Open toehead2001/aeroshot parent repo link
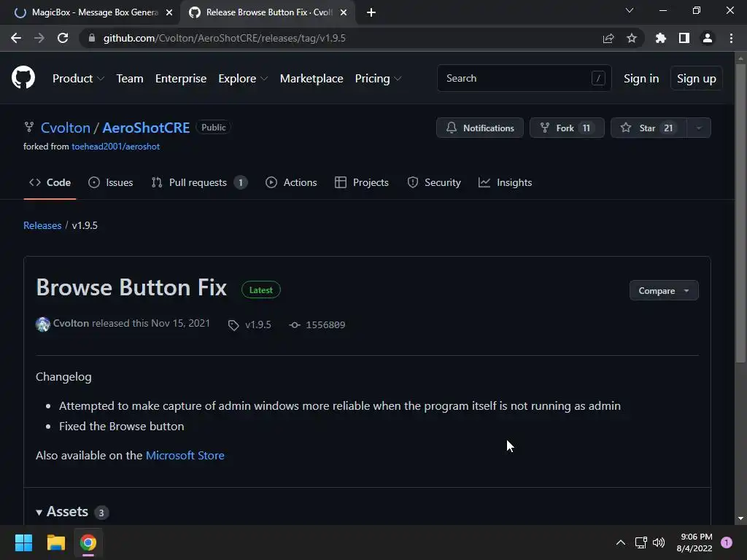 coord(116,147)
